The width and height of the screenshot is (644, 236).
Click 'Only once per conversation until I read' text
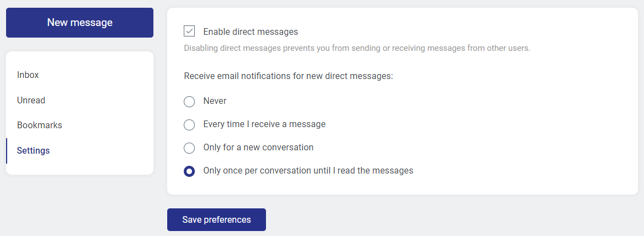click(308, 171)
